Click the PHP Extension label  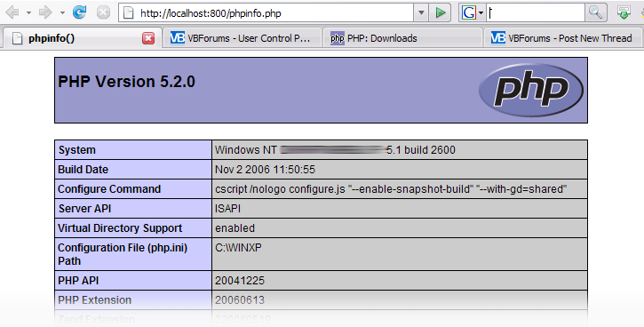(x=94, y=299)
